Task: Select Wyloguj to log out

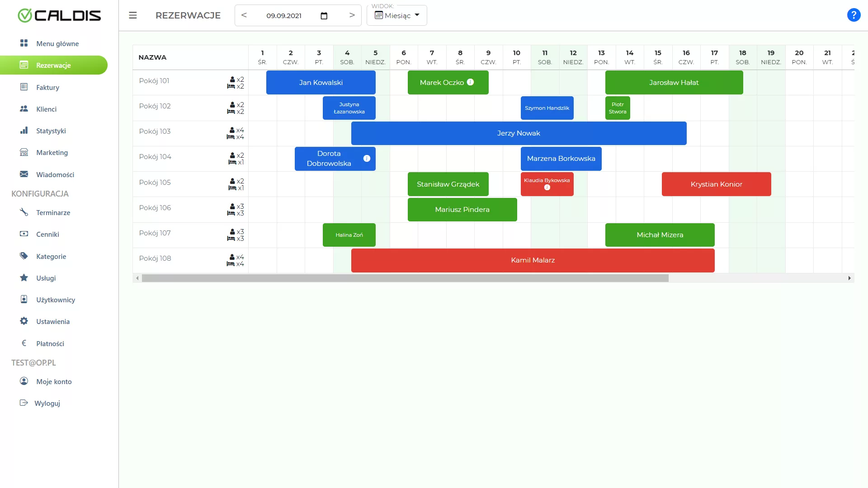Action: click(47, 403)
